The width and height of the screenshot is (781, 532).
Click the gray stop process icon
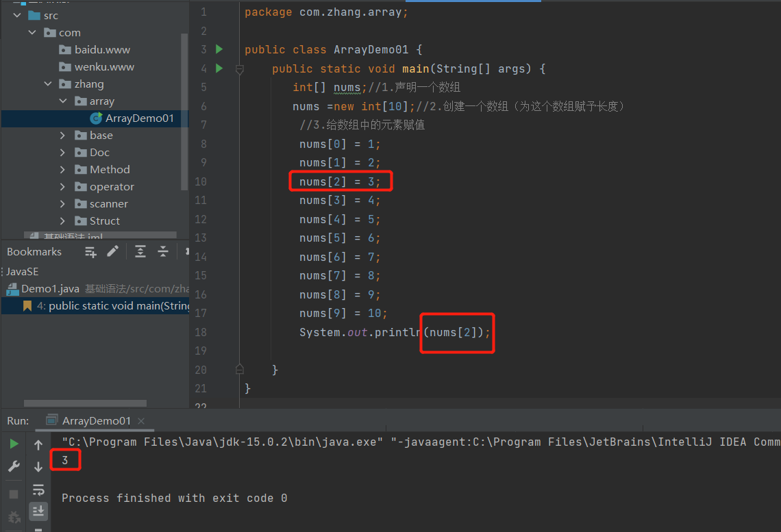tap(14, 494)
